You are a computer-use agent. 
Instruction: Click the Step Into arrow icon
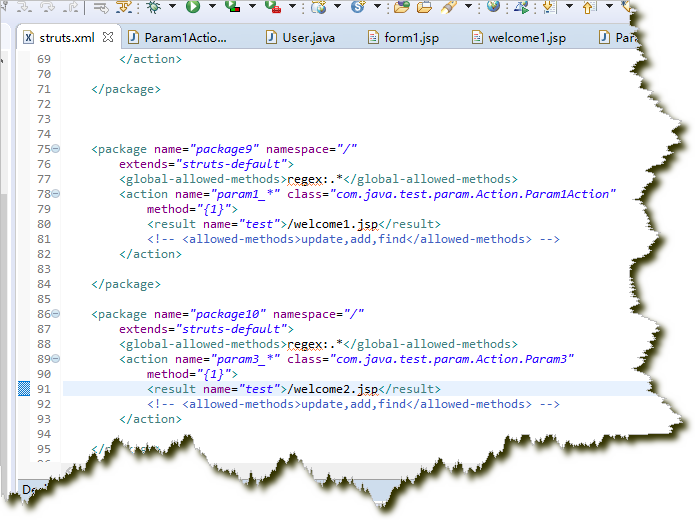pos(24,7)
